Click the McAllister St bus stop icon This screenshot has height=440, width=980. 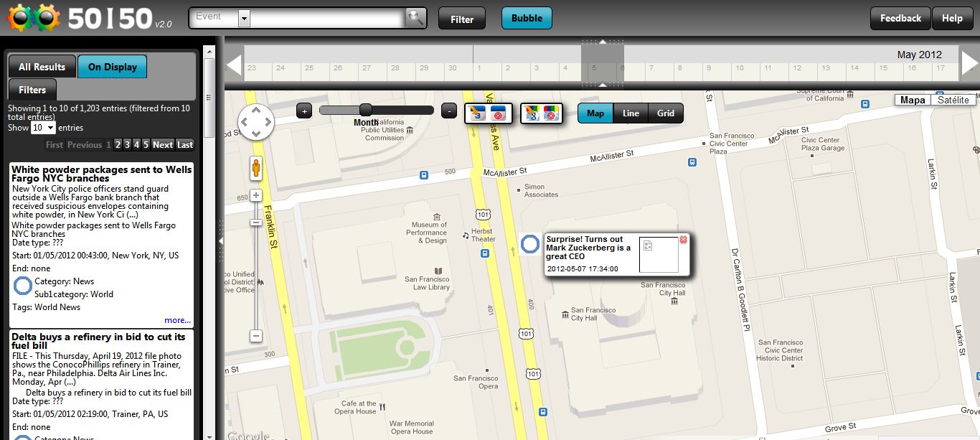click(x=424, y=174)
